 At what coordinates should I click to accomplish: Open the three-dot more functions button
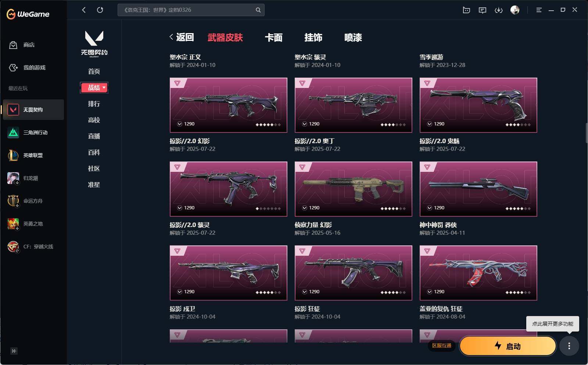[569, 346]
